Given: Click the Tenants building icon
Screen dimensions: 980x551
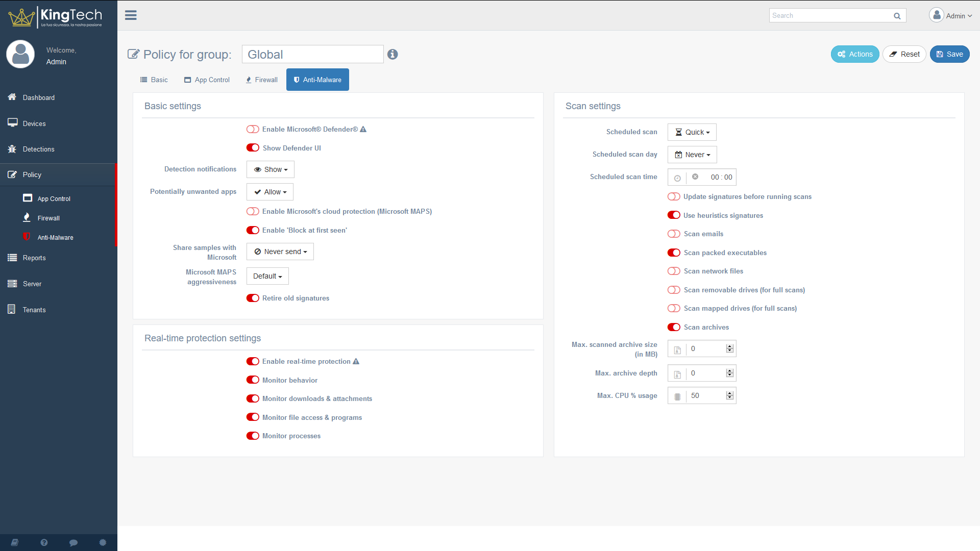Looking at the screenshot, I should [11, 309].
